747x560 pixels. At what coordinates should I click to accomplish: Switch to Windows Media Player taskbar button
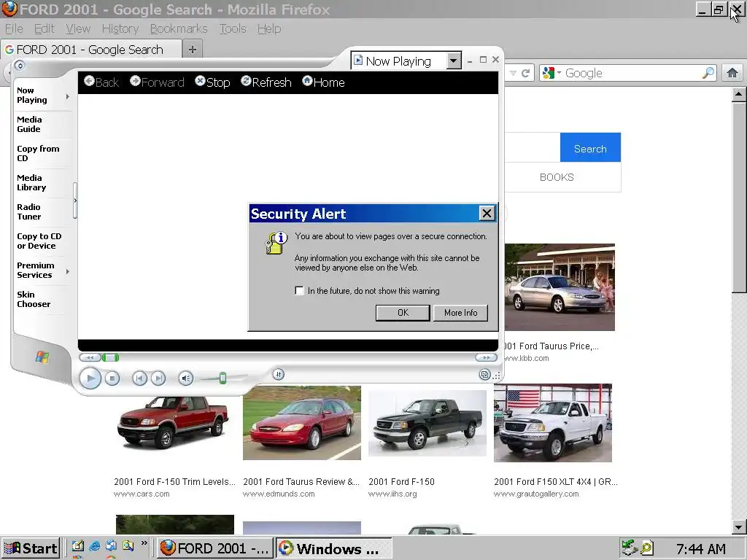333,548
